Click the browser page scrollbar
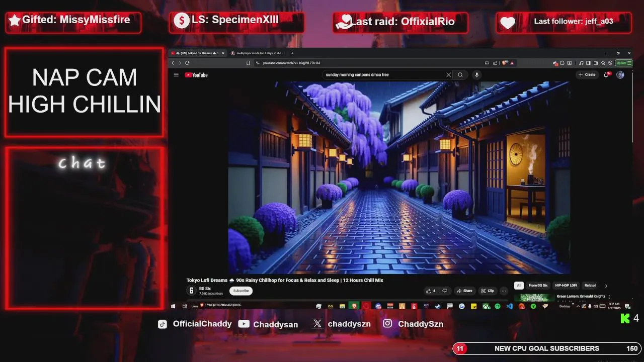 point(632,107)
